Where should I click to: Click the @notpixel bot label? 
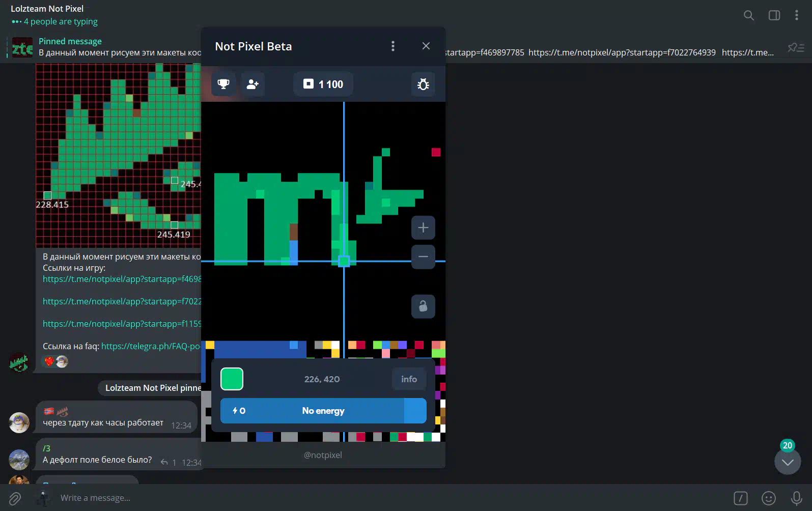323,455
